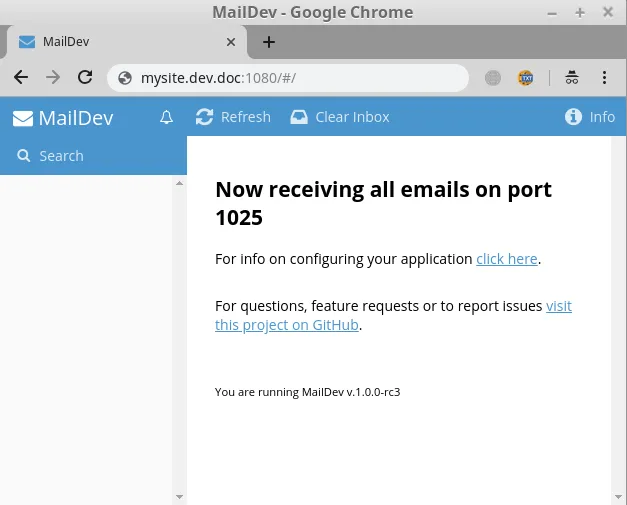Click the grey globe extension icon
This screenshot has height=505, width=627.
[x=493, y=78]
